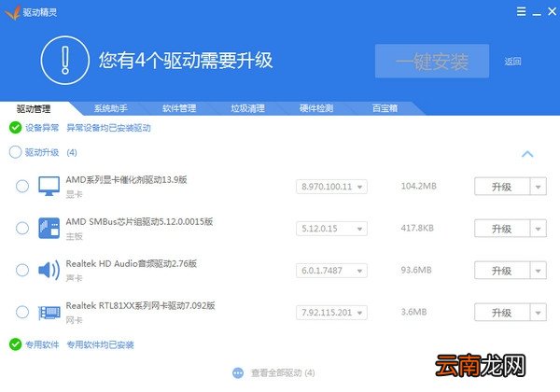Click the AMD系列显卡催化剂驱动13.9版 title
Screen dimensions: 560x392
126,179
